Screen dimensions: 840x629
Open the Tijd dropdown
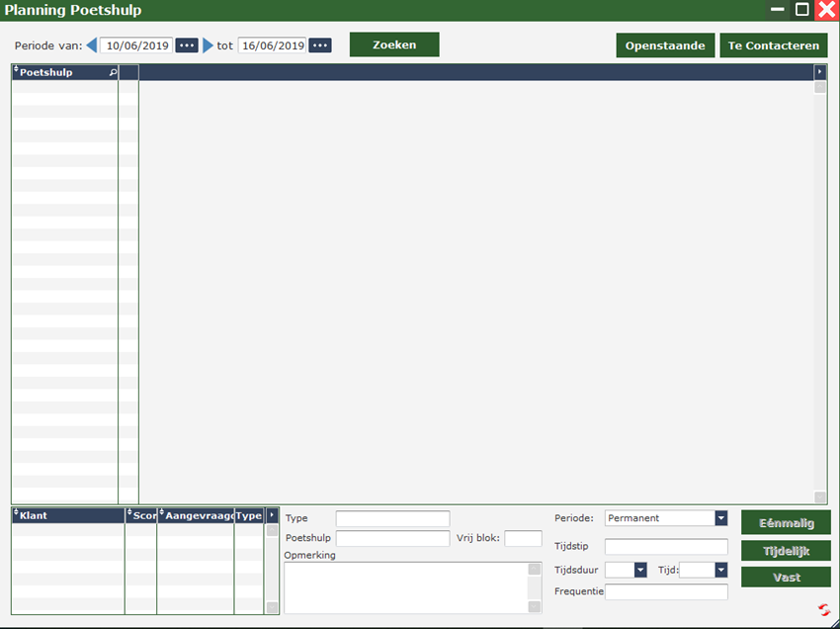tap(720, 571)
